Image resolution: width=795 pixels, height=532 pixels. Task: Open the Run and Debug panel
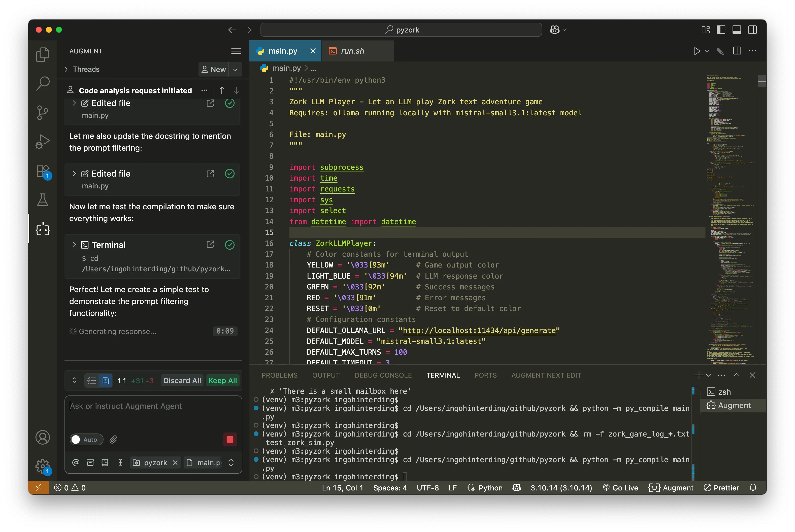(x=42, y=142)
